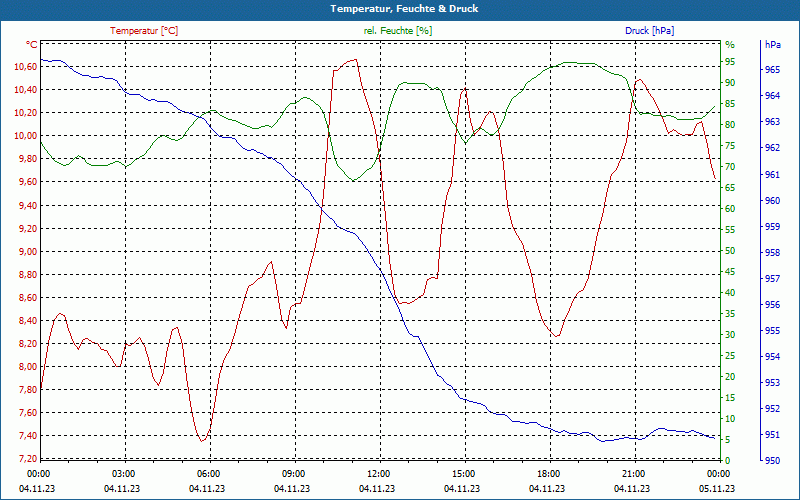Click the "hPa" unit on pressure axis

772,45
